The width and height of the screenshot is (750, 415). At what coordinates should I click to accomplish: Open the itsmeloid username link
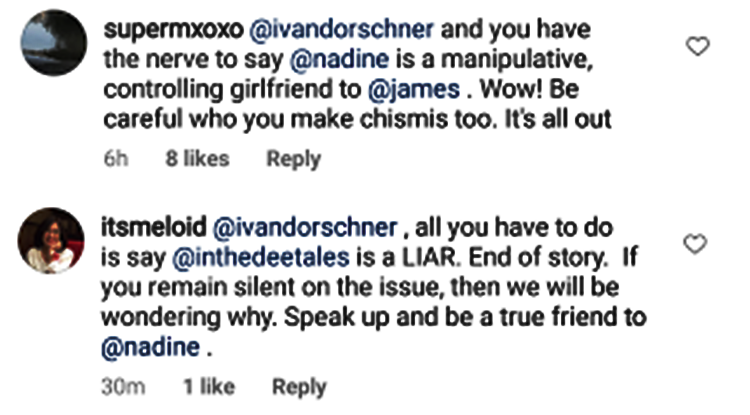pos(152,229)
